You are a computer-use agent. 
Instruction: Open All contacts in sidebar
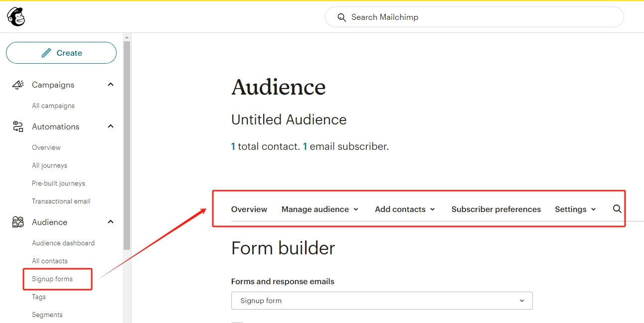(x=50, y=261)
